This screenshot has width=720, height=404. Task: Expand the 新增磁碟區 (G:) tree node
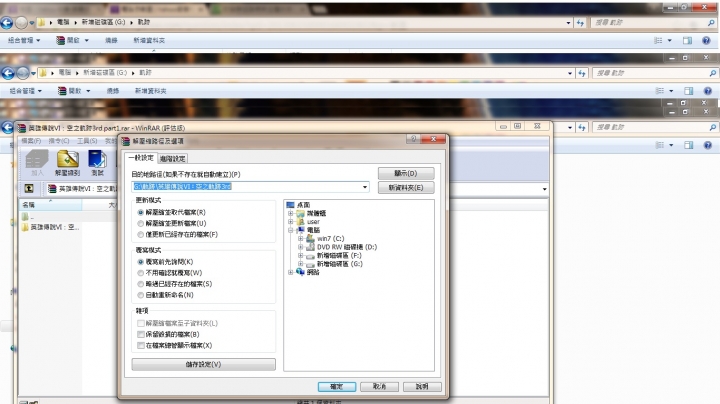click(x=300, y=264)
